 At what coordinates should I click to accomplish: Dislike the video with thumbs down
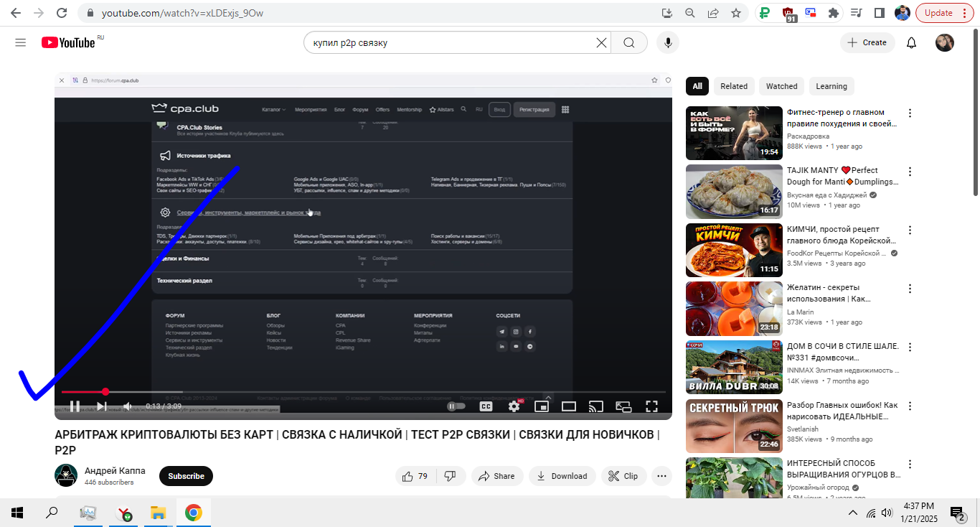(451, 476)
